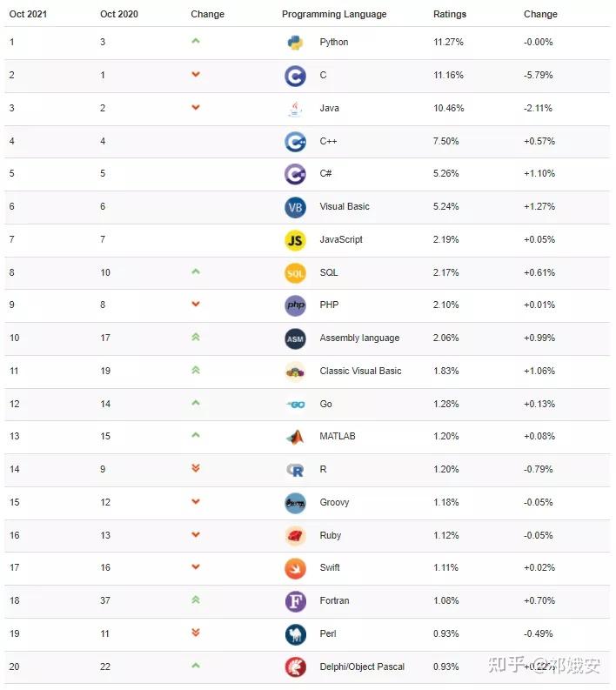
Task: Click the double up arrow for Assembly language
Action: tap(196, 337)
